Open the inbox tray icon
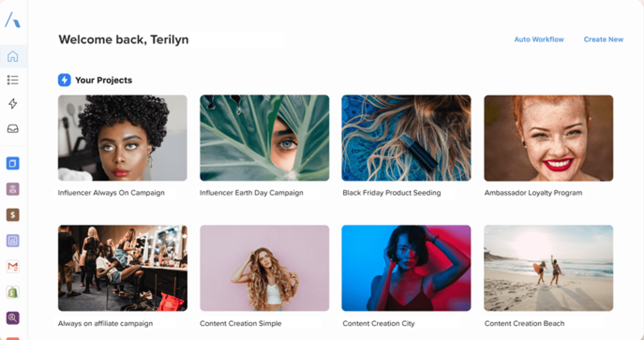This screenshot has height=340, width=644. 13,129
